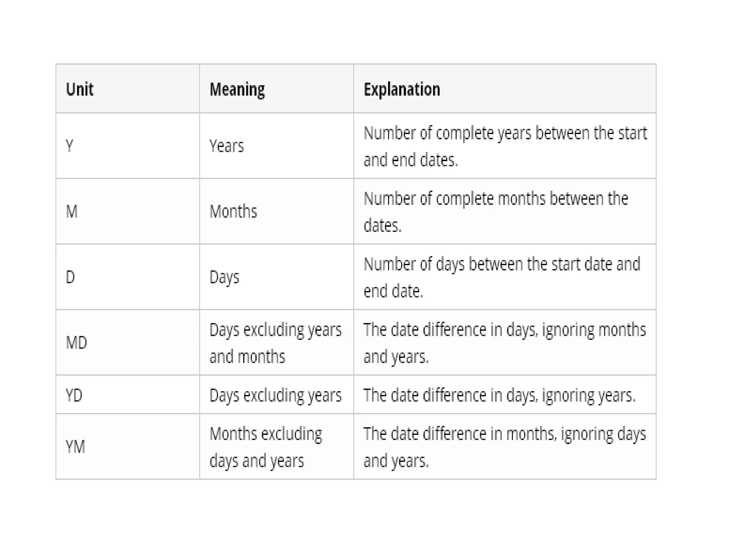Viewport: 747px width, 560px height.
Task: Select the YD unit cell
Action: tap(74, 395)
